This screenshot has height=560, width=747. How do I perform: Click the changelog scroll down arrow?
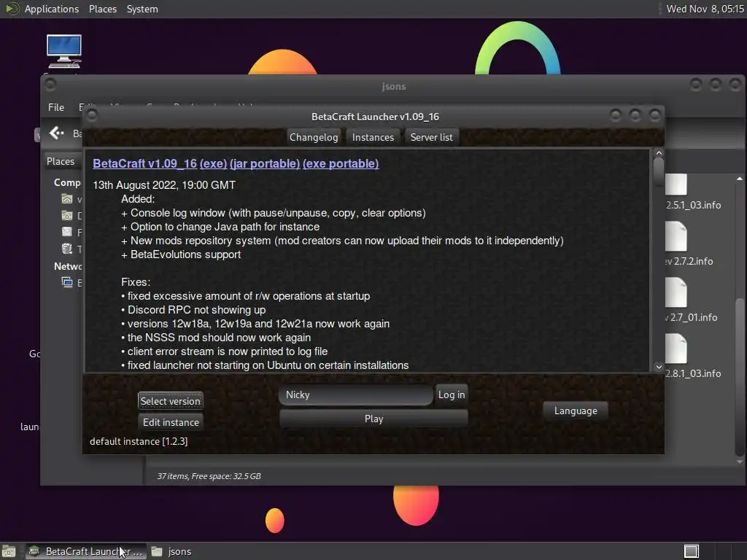pyautogui.click(x=659, y=367)
